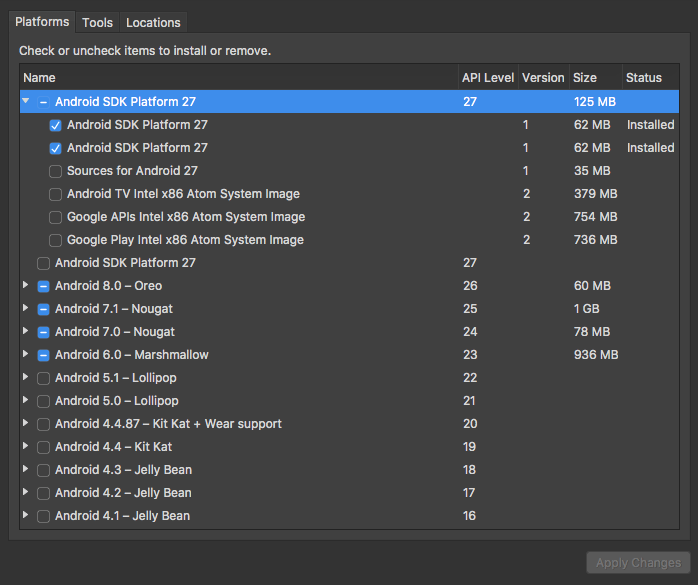
Task: Expand the Android 5.1 – Lollipop group
Action: pos(26,378)
